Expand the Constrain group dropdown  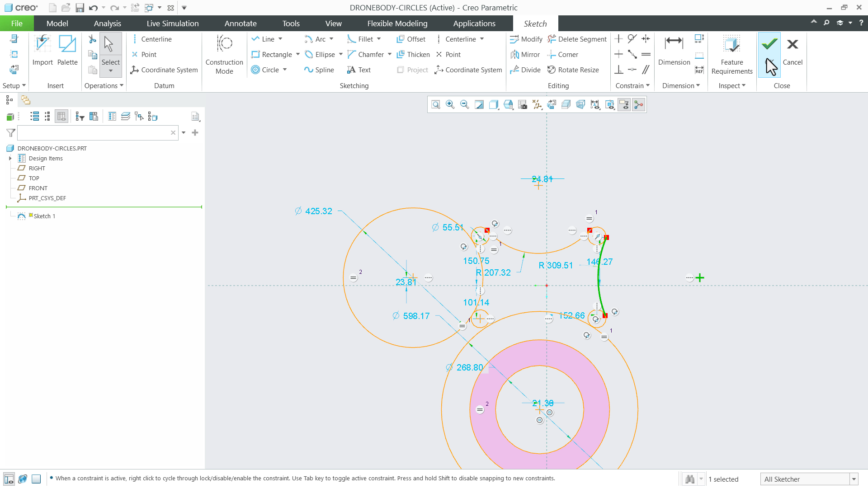632,86
